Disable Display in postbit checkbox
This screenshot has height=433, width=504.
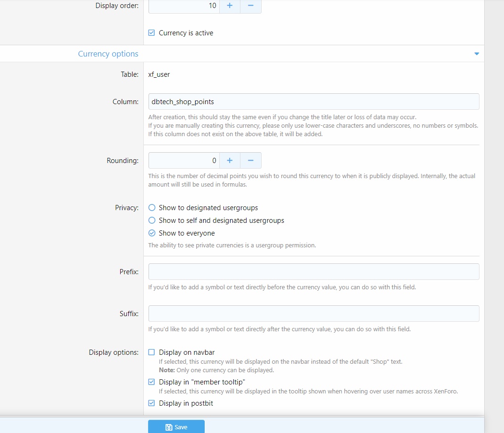tap(151, 403)
